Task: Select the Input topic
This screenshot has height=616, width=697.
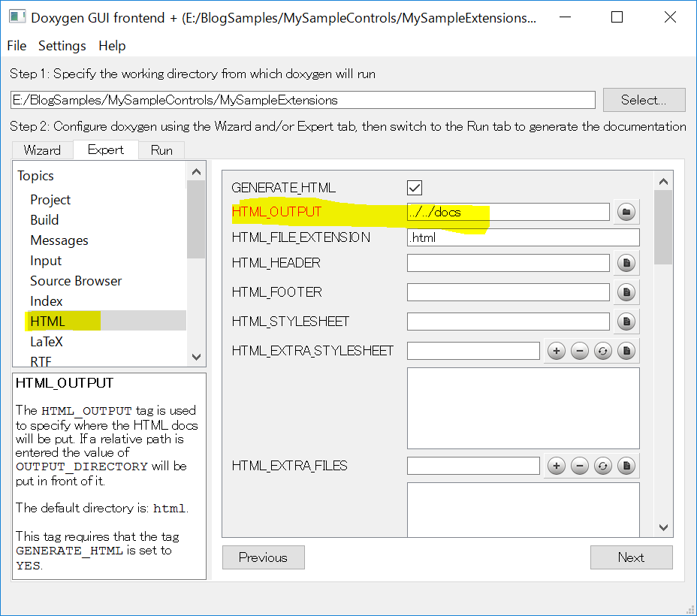Action: tap(46, 261)
